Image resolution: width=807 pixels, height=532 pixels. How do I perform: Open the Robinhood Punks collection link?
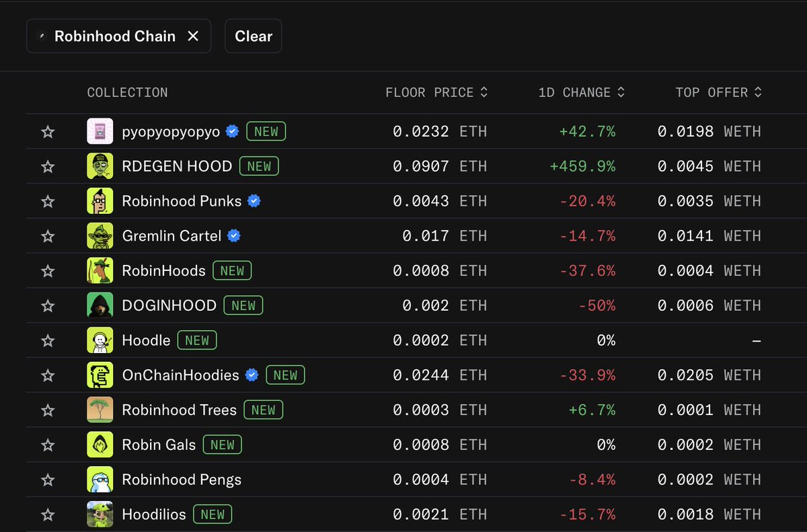point(182,201)
